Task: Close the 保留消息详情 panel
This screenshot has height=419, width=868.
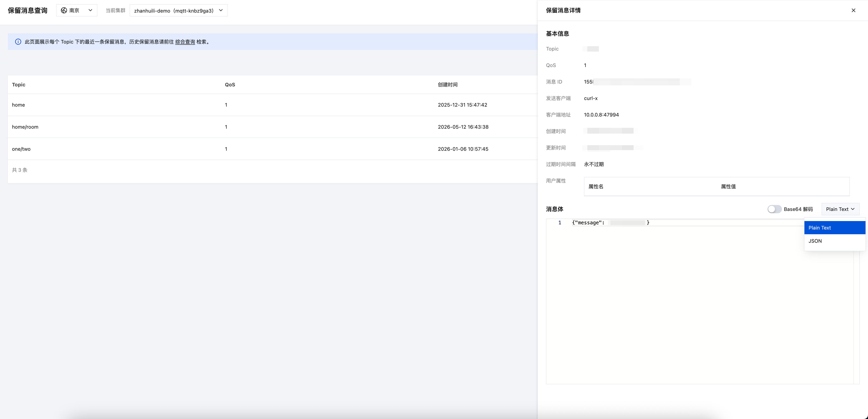Action: click(x=853, y=11)
